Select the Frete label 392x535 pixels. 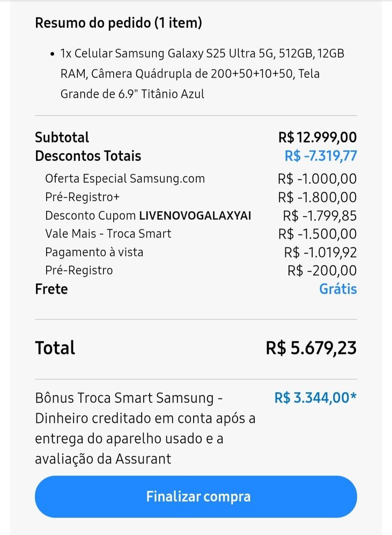tap(51, 289)
